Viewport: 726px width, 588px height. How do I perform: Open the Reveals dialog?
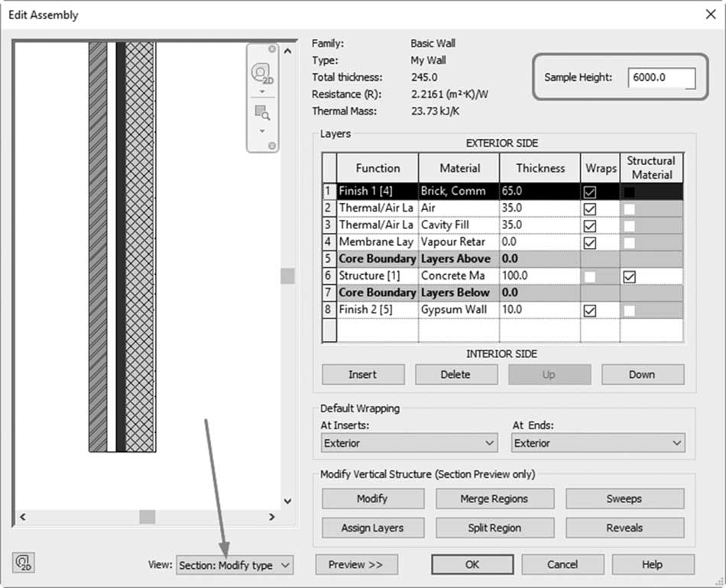click(x=624, y=528)
